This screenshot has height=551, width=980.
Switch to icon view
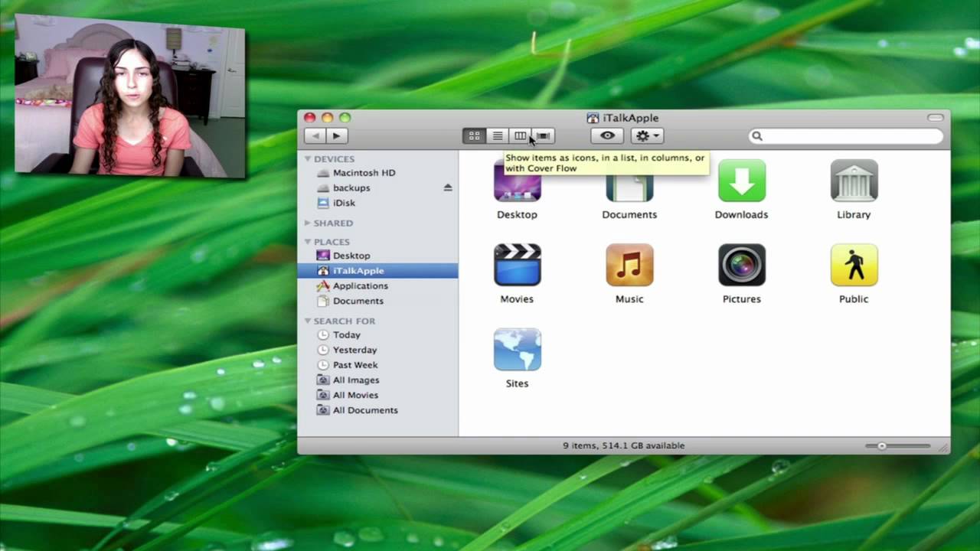point(474,135)
